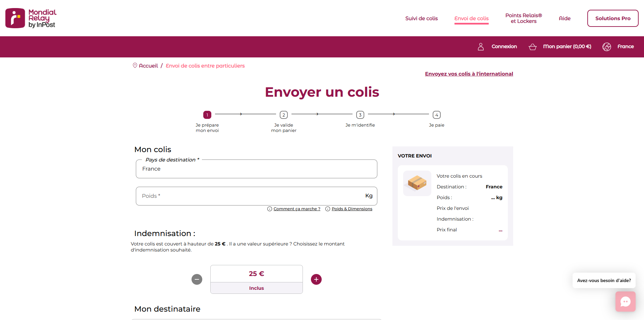Open the Suivi de colis menu

pyautogui.click(x=421, y=18)
